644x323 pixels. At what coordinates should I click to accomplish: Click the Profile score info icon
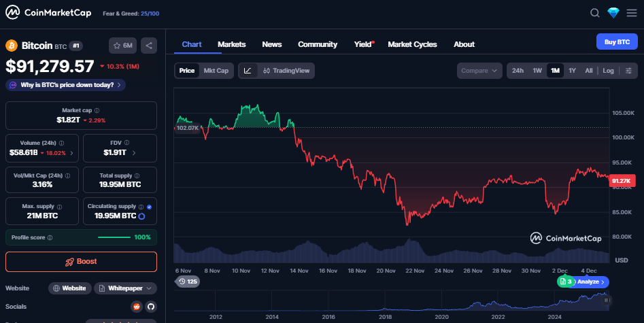[50, 237]
